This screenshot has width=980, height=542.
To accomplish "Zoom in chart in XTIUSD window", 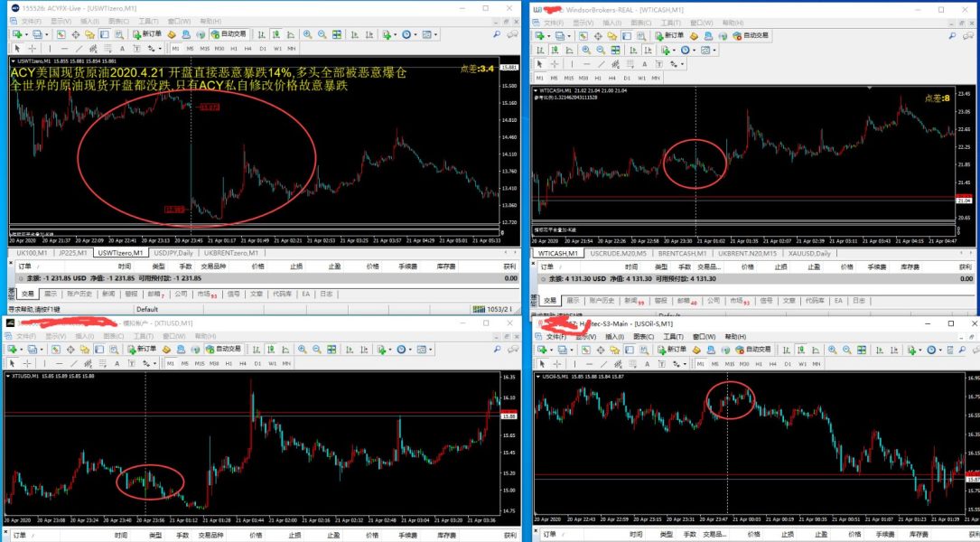I will point(302,349).
